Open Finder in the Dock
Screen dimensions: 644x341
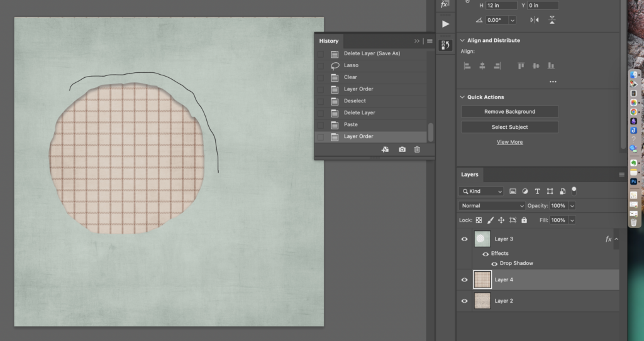pos(634,75)
